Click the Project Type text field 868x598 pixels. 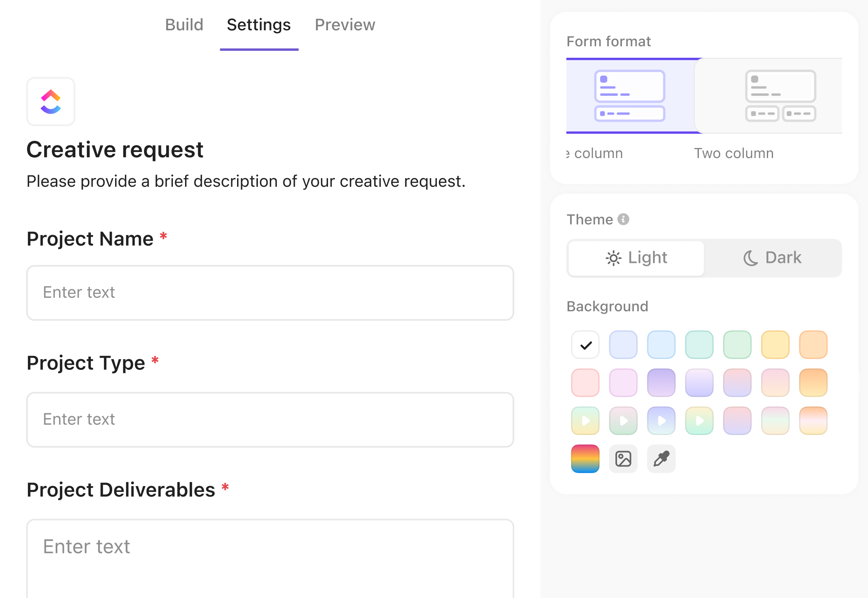click(270, 419)
